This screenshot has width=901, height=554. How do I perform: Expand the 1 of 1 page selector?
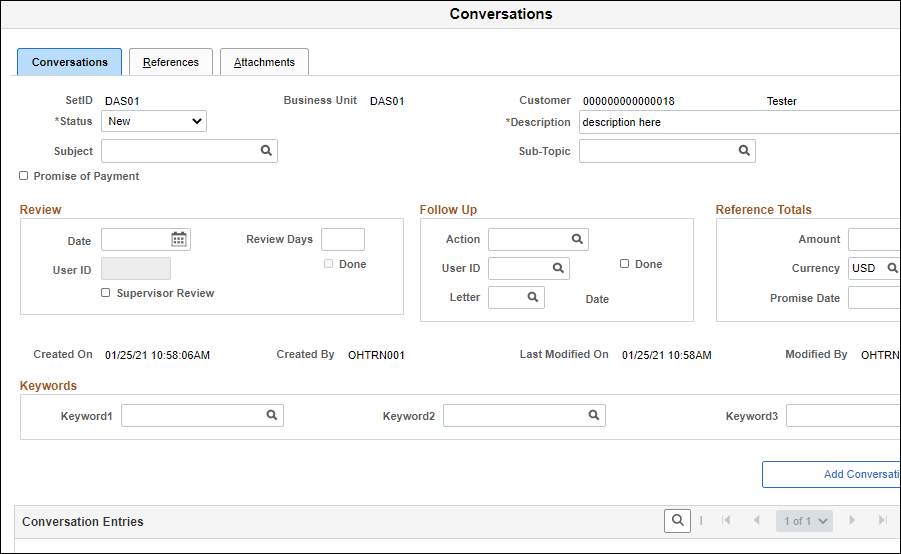[804, 521]
